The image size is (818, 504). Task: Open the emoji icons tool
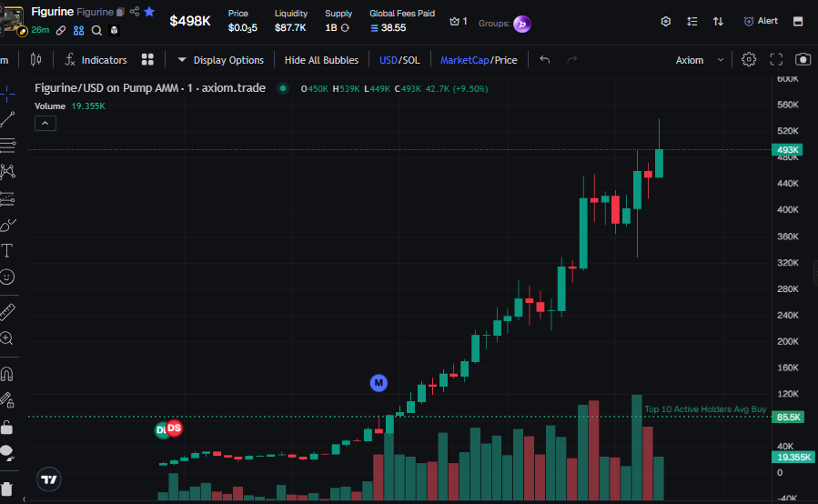(7, 277)
